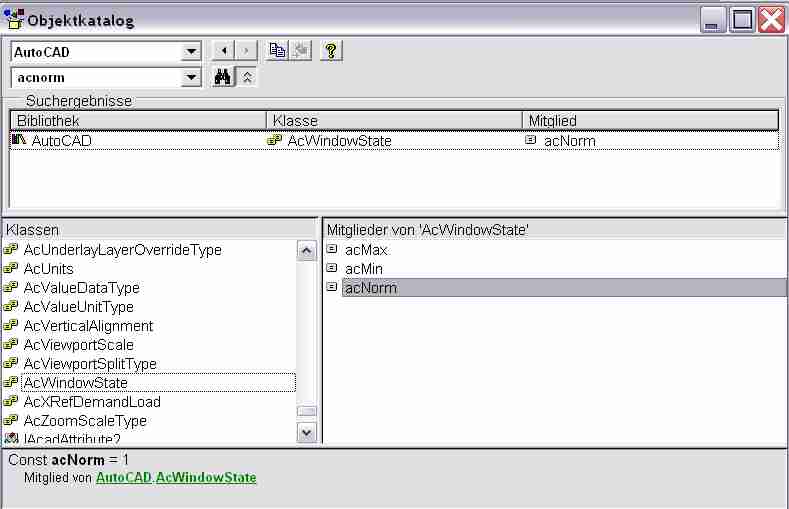The image size is (789, 509).
Task: Maximize the Objektkatalog window
Action: coord(742,20)
